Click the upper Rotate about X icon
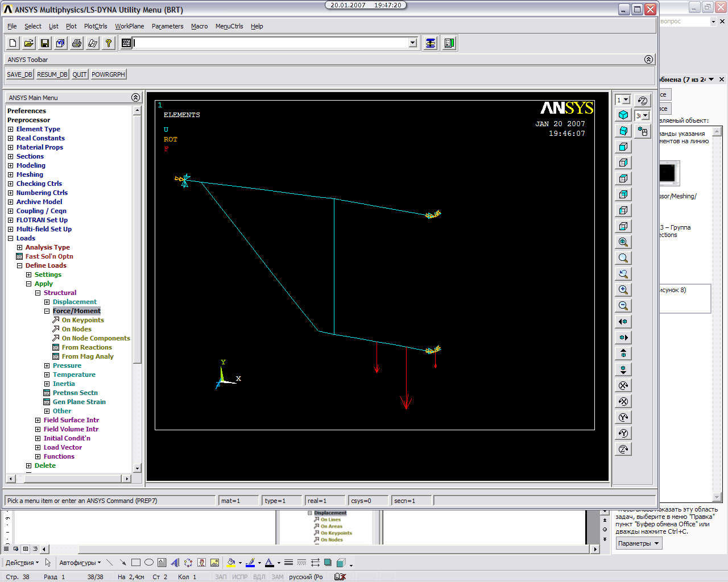The image size is (728, 582). click(623, 385)
